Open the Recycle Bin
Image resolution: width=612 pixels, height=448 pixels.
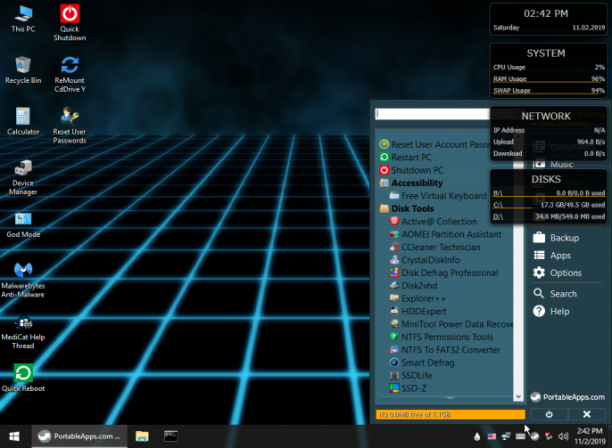click(x=23, y=70)
